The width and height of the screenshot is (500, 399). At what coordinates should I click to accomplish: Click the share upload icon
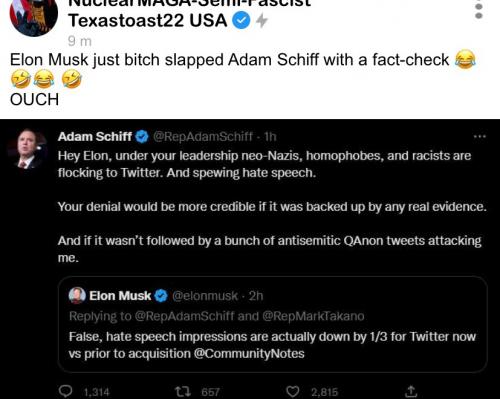point(411,392)
